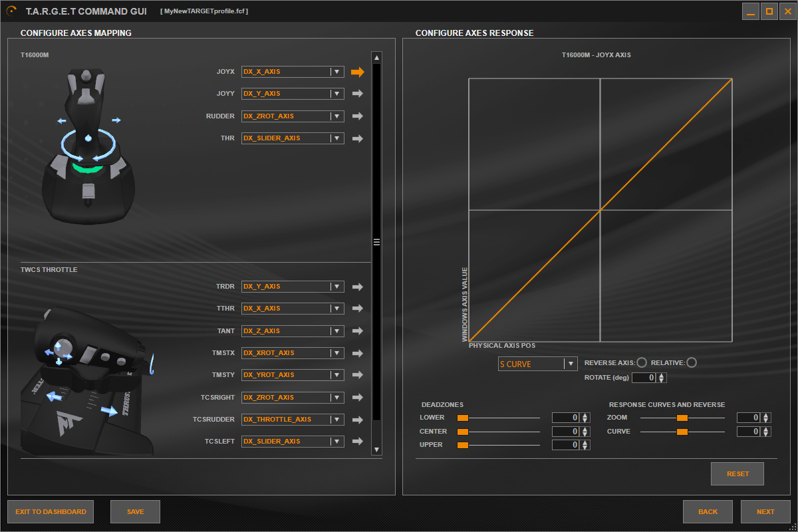Click the T.A.R.G.E.T logo icon in title bar

(11, 11)
